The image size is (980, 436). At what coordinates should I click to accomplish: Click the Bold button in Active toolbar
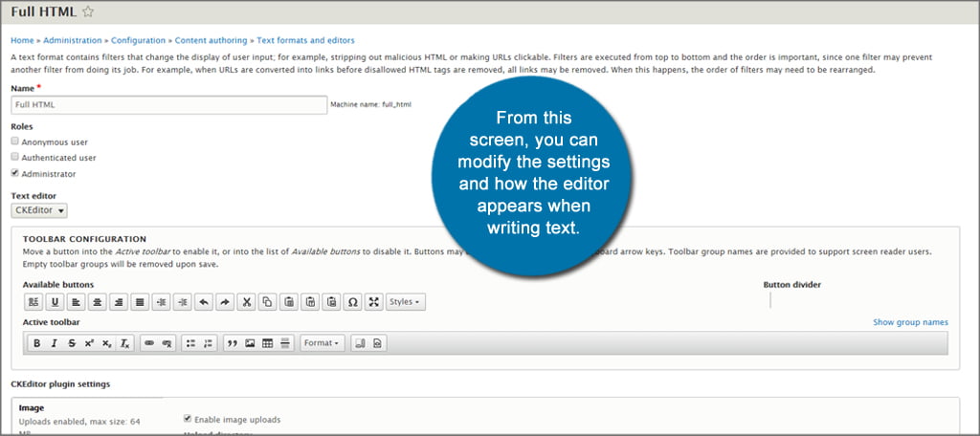[x=37, y=343]
